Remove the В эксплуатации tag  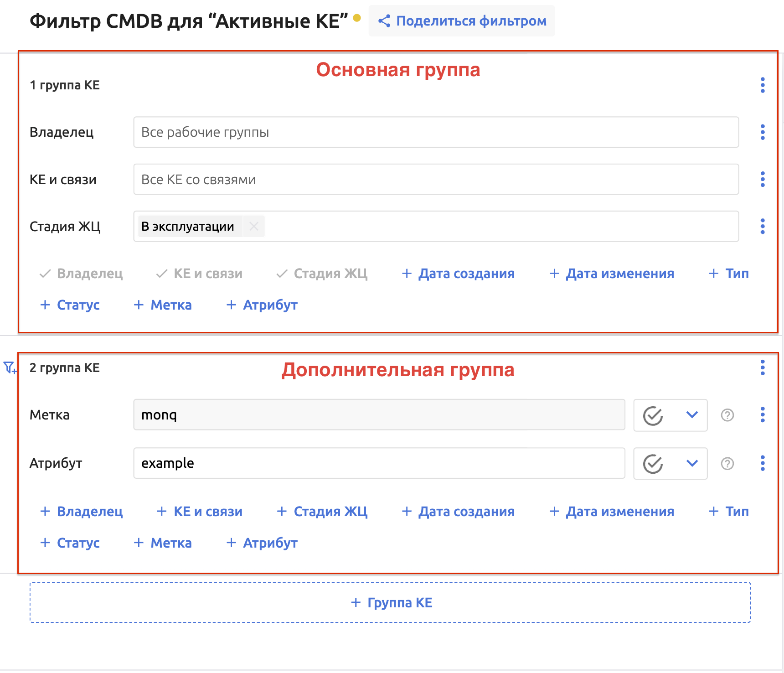pos(254,226)
